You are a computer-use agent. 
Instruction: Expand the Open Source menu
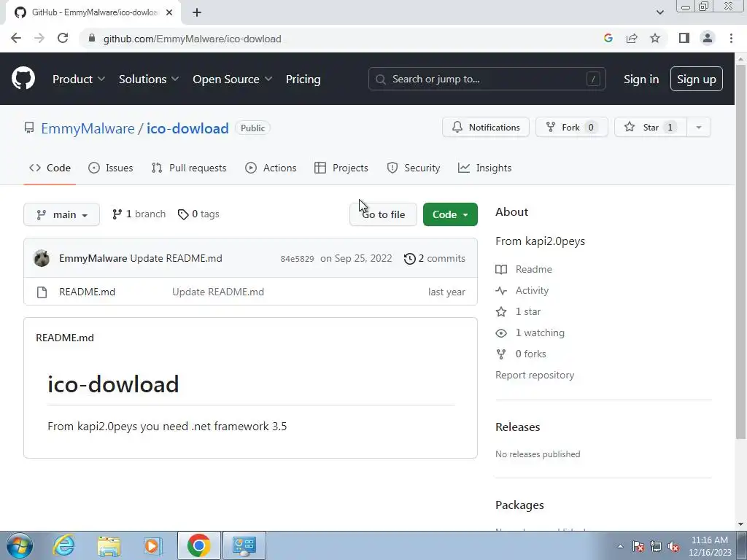[233, 79]
